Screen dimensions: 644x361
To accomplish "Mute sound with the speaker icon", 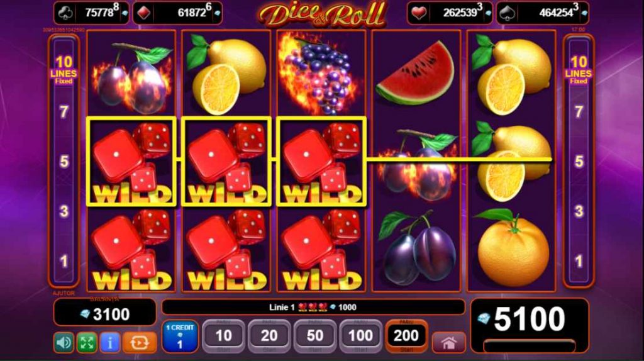I will click(64, 342).
